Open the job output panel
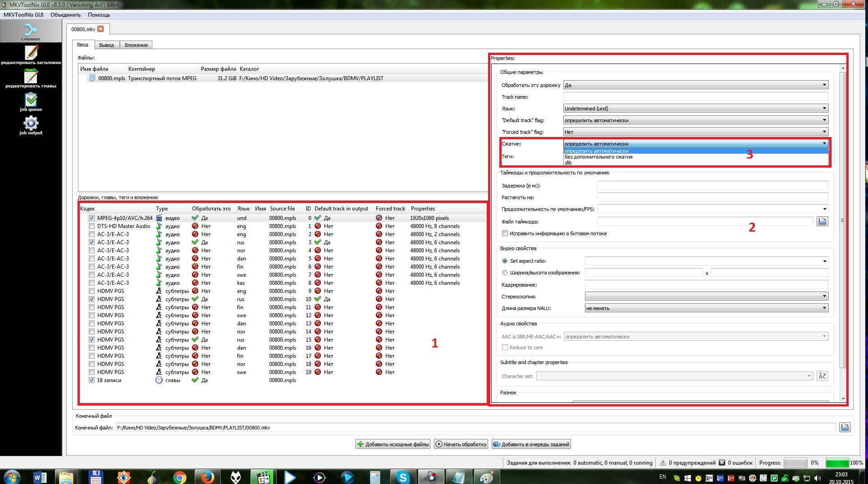The height and width of the screenshot is (484, 868). pyautogui.click(x=31, y=125)
